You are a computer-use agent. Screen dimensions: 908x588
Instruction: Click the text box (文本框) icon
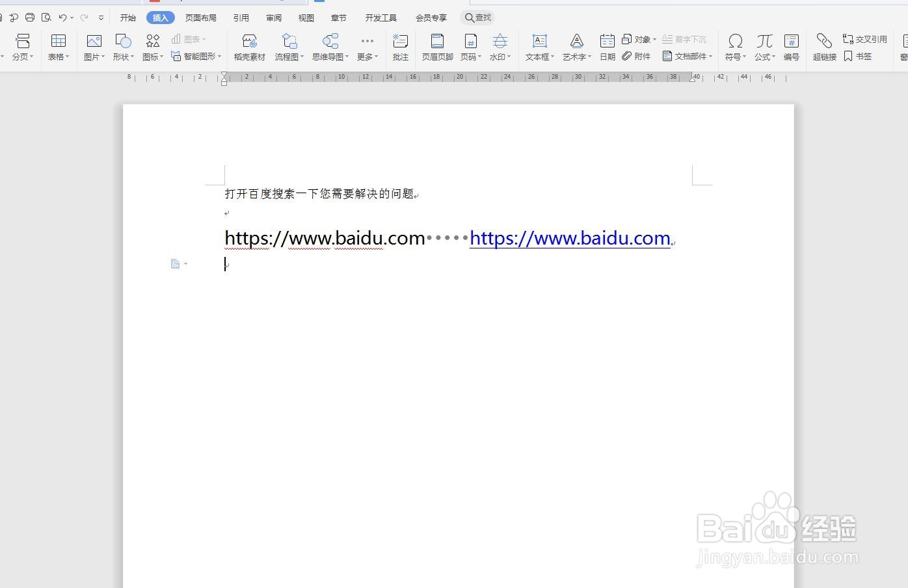pos(540,42)
